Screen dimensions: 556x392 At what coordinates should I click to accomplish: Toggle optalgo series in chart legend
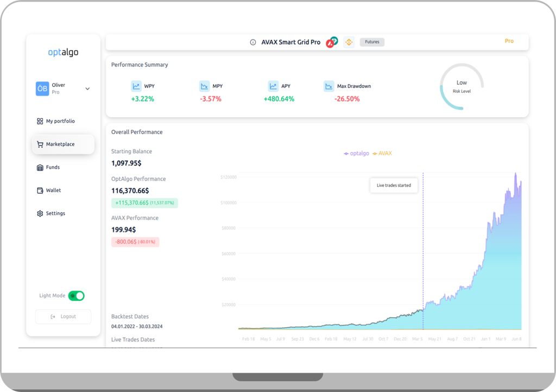point(356,154)
